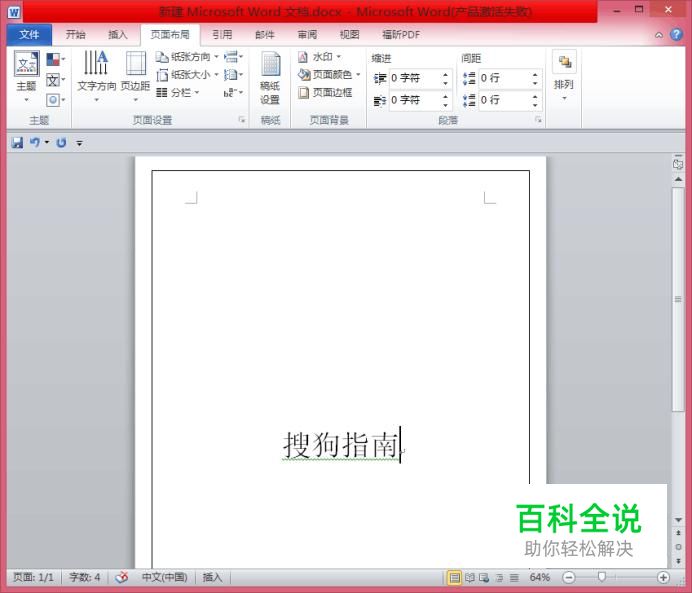The width and height of the screenshot is (692, 593).
Task: Collapse the ribbon with caret icon
Action: (659, 35)
